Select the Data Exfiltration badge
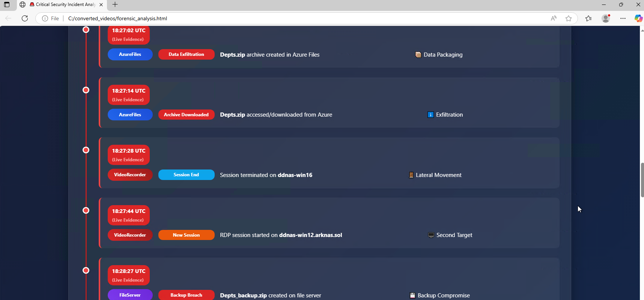 tap(187, 54)
